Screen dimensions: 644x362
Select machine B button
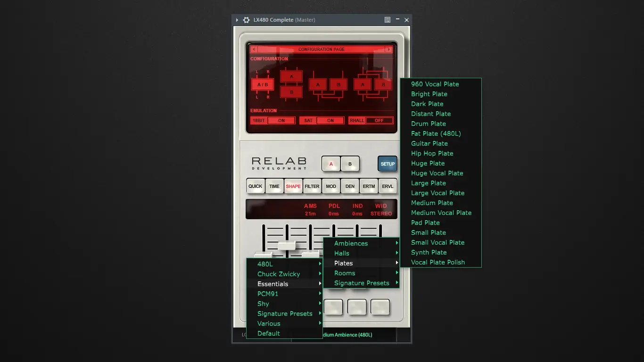[350, 164]
